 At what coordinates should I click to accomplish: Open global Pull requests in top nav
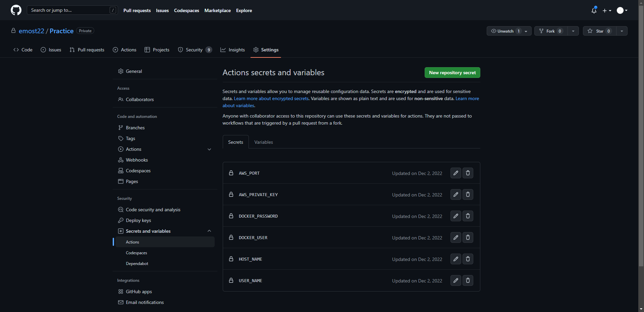point(137,10)
